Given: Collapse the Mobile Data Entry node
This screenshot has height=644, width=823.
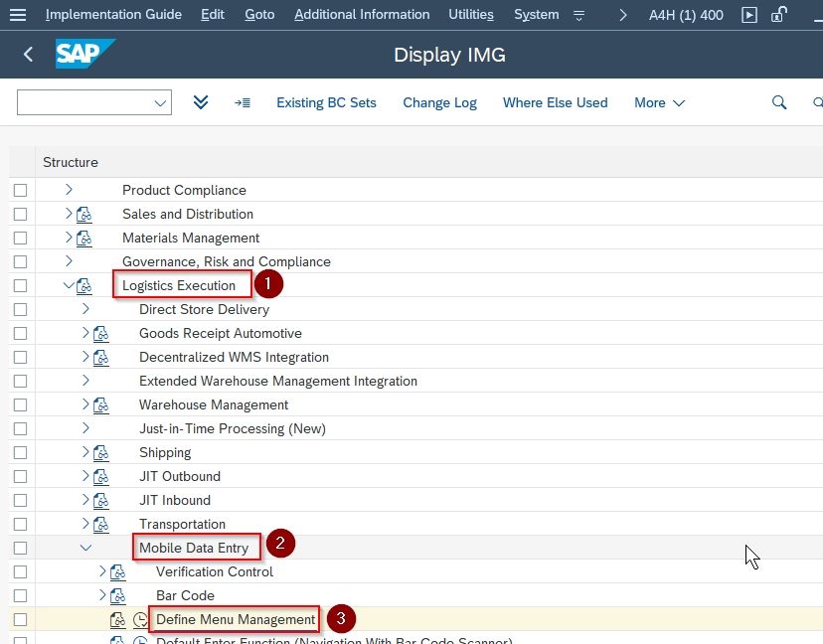Looking at the screenshot, I should click(85, 548).
